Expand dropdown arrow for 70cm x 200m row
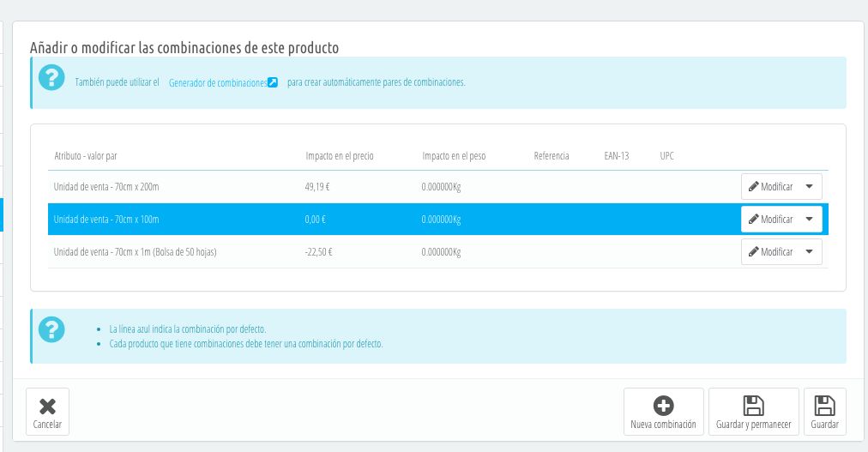Image resolution: width=868 pixels, height=452 pixels. pyautogui.click(x=810, y=186)
